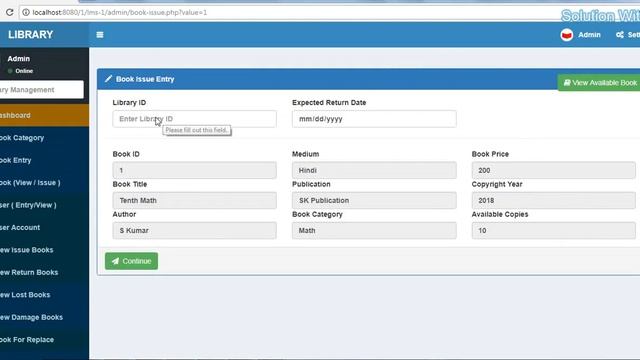The image size is (640, 360).
Task: Click the Book Issue Entry panel title
Action: point(145,79)
